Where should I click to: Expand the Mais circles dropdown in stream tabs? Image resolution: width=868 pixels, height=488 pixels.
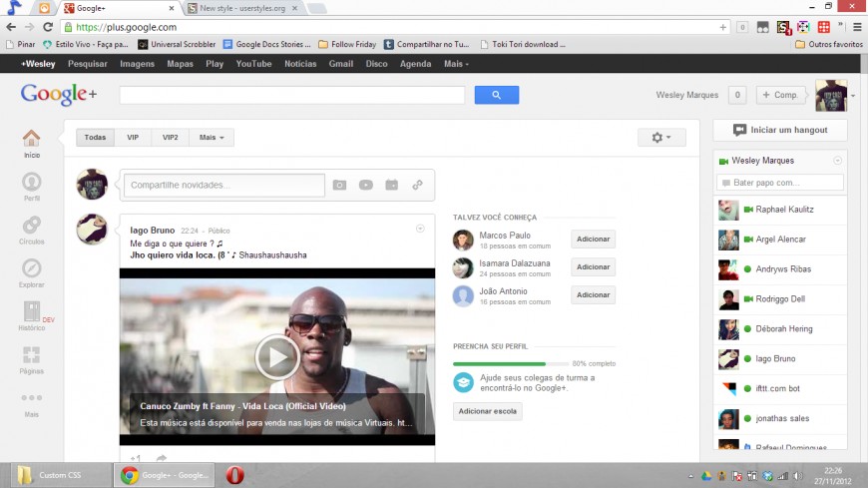(212, 138)
